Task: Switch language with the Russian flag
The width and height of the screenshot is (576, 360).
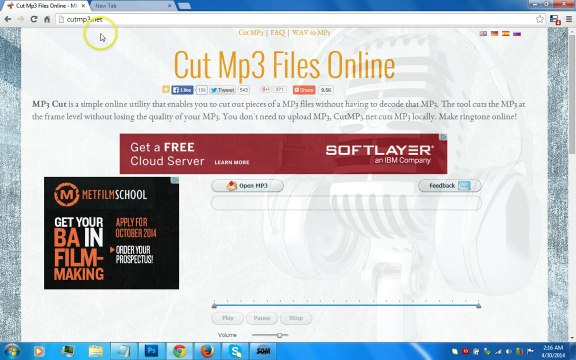Action: [x=517, y=33]
